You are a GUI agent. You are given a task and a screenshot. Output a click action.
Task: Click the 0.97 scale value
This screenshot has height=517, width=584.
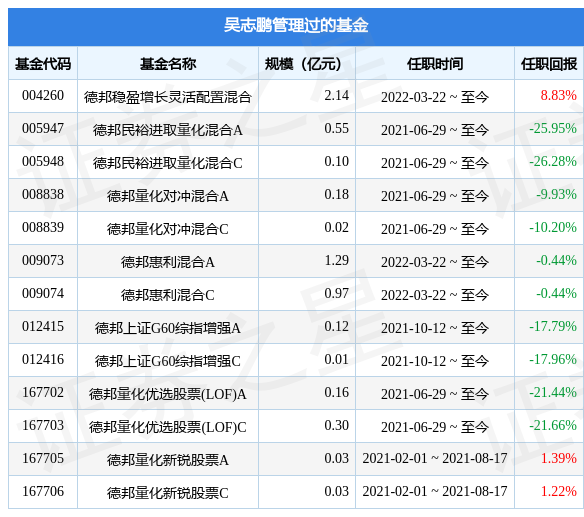(x=336, y=294)
